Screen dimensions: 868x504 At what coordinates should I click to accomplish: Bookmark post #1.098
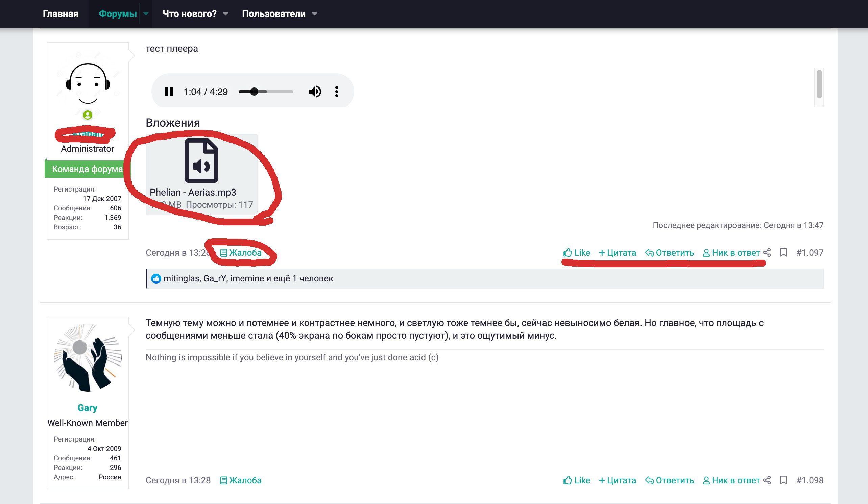[x=783, y=480]
